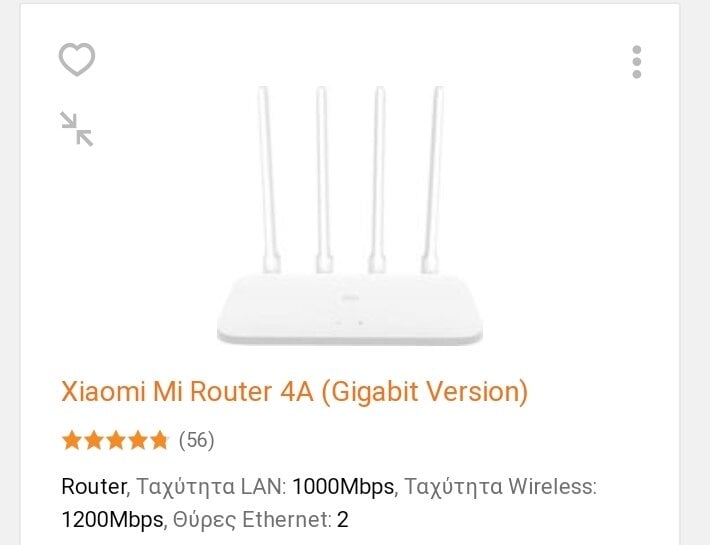The height and width of the screenshot is (545, 710).
Task: Click the third orange rating star
Action: [115, 440]
